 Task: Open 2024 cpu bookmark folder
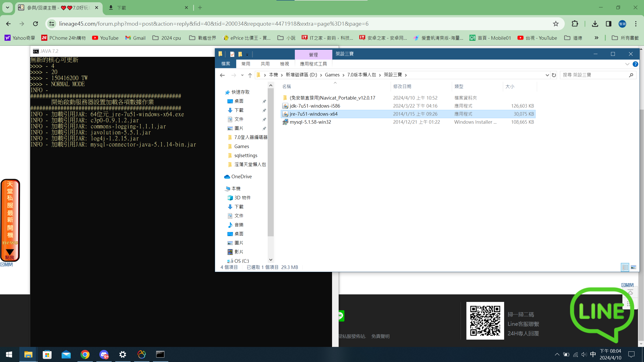167,38
